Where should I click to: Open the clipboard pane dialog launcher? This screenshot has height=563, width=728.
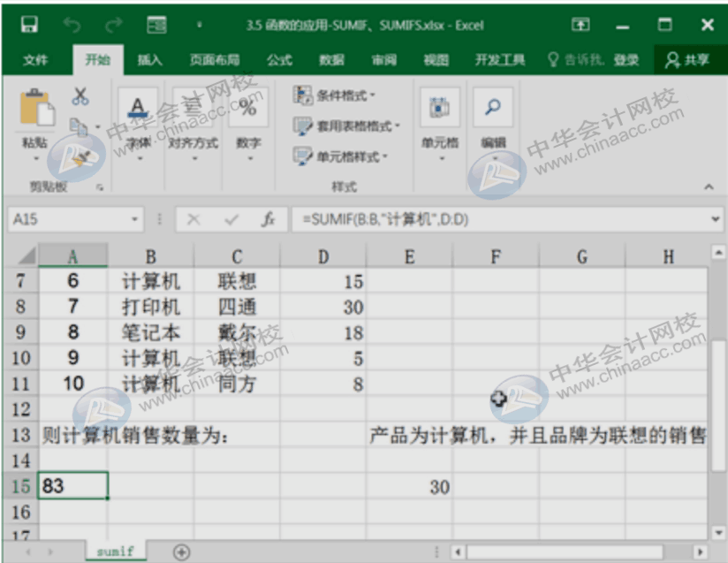point(100,187)
